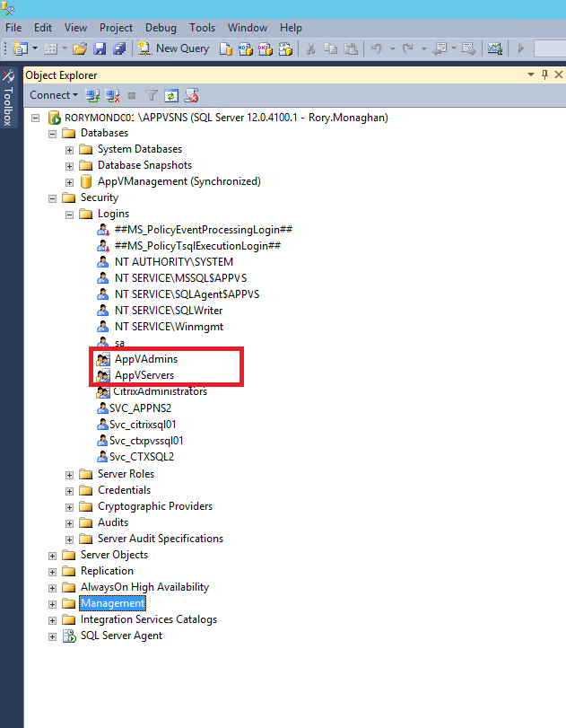The width and height of the screenshot is (566, 728).
Task: Open the Window menu
Action: (x=248, y=28)
